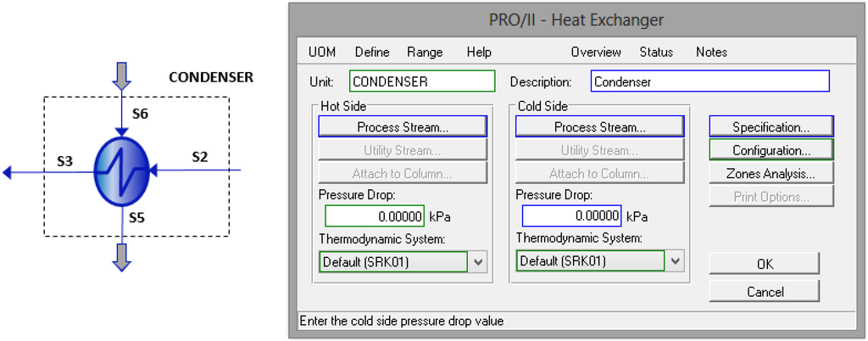Open the Notes menu item

[712, 52]
